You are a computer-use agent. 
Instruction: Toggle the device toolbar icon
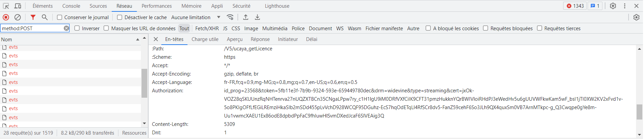pyautogui.click(x=18, y=6)
